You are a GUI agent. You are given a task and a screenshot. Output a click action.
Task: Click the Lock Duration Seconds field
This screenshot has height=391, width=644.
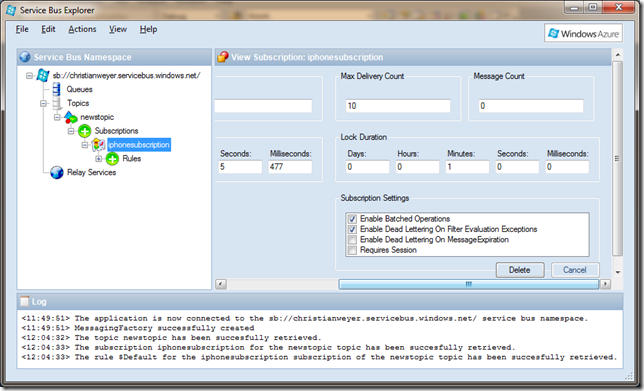click(517, 167)
